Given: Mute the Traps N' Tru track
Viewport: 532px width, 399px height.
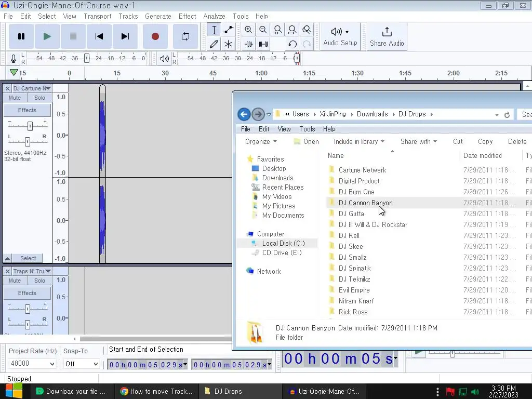Looking at the screenshot, I should click(15, 281).
